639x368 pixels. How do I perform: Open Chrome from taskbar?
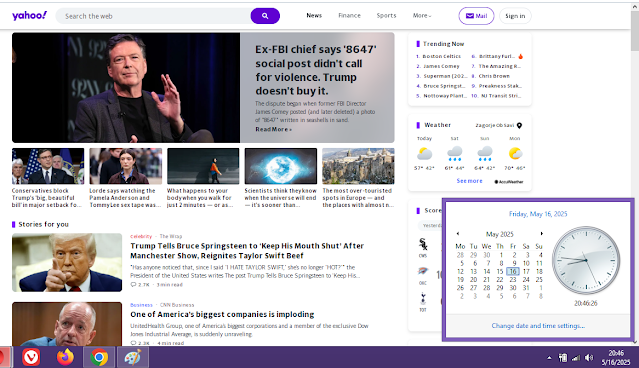point(99,357)
